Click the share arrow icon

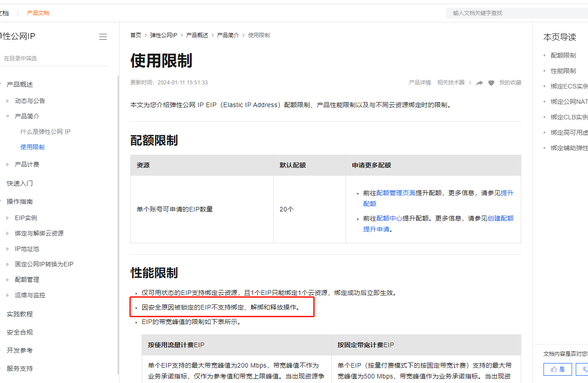point(479,83)
